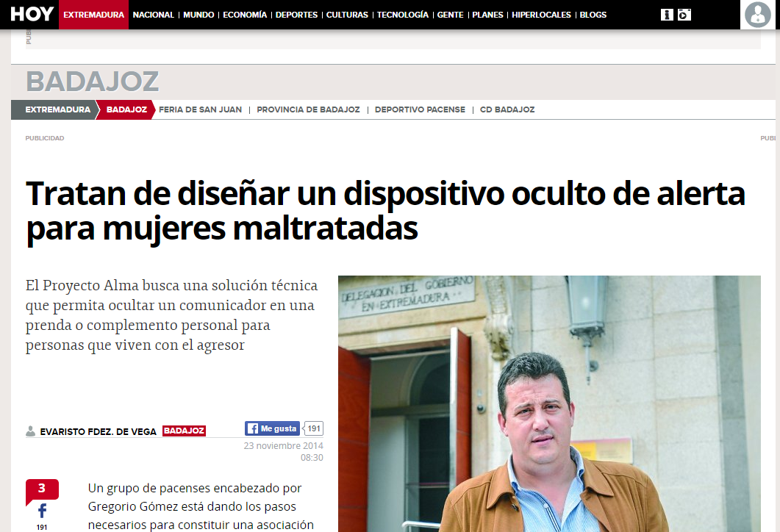Click the Facebook icon on the Me gusta button
This screenshot has height=532, width=780.
coord(252,428)
